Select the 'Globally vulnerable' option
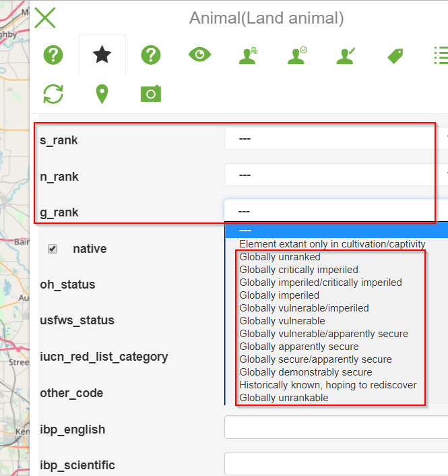 point(282,321)
